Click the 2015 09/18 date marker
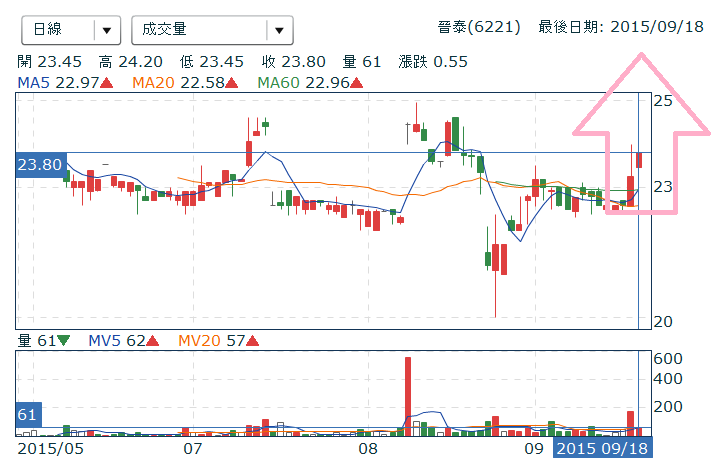Viewport: 711px width, 466px height. 602,449
